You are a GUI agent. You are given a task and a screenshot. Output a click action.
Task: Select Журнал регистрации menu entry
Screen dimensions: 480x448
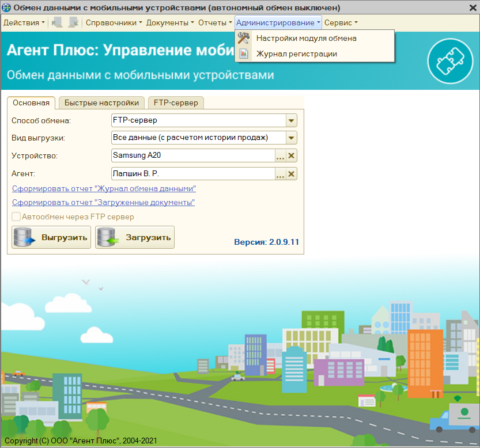[315, 54]
